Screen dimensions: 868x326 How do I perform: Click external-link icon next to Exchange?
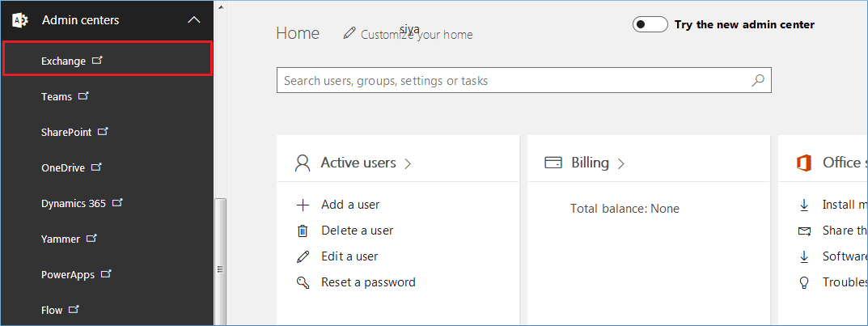(97, 61)
